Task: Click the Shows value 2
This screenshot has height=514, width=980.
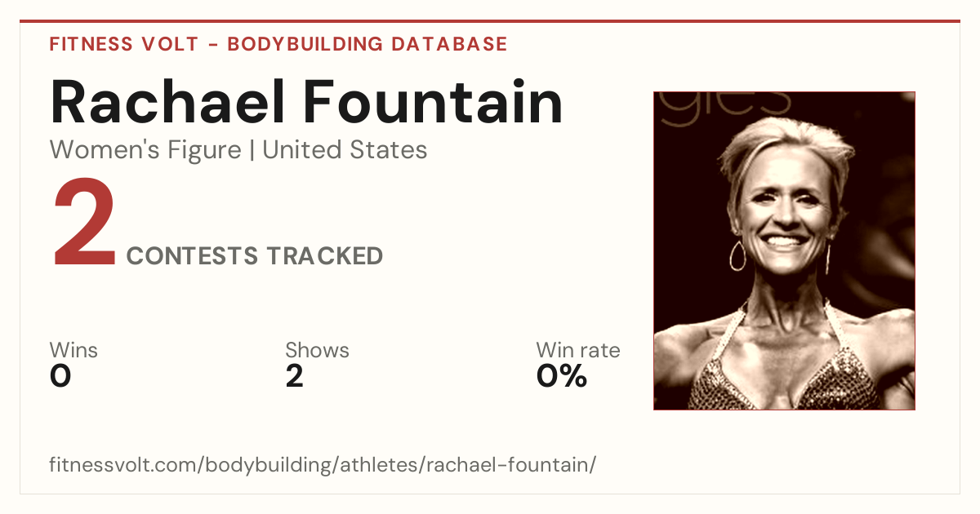Action: (x=295, y=376)
